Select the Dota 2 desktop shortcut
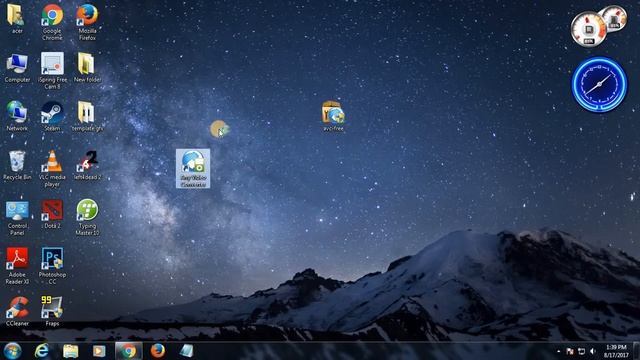Viewport: 640px width, 360px height. point(52,214)
